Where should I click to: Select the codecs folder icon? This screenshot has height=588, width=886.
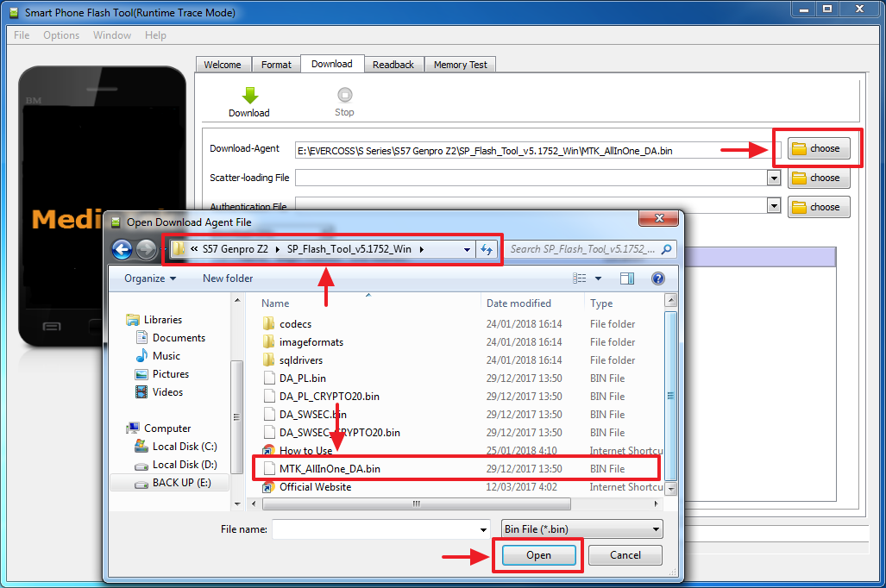[268, 323]
